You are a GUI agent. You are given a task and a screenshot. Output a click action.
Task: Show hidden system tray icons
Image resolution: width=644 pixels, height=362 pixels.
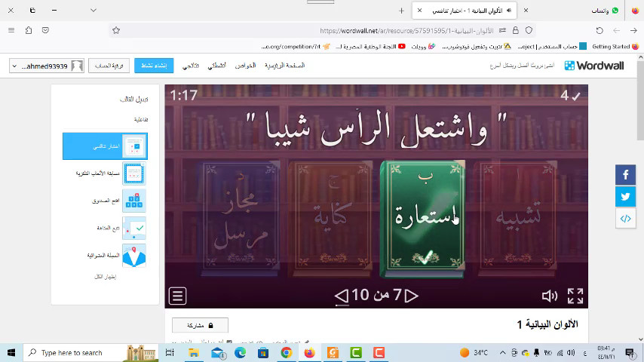tap(502, 352)
